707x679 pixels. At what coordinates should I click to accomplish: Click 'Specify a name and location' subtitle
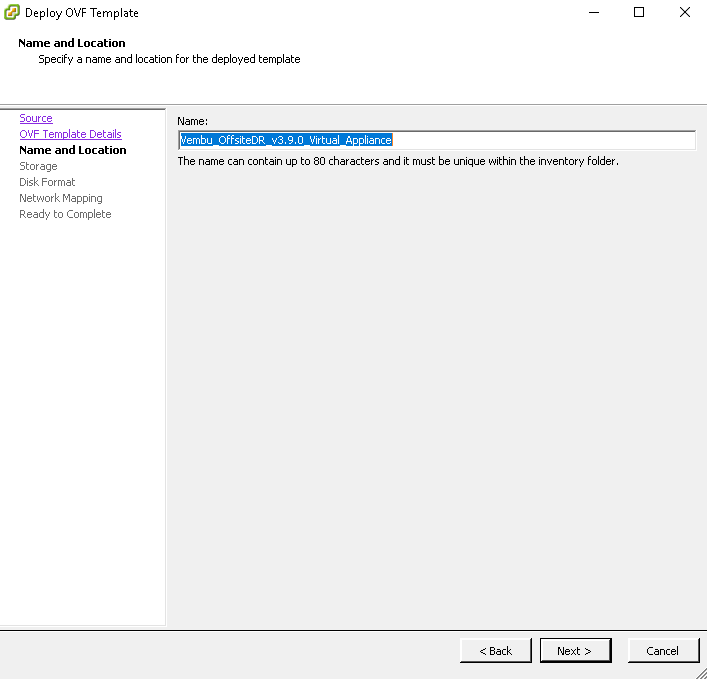(169, 59)
